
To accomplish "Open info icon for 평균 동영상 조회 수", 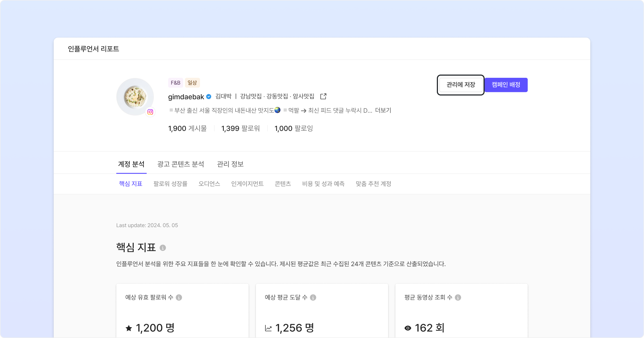I will 458,297.
